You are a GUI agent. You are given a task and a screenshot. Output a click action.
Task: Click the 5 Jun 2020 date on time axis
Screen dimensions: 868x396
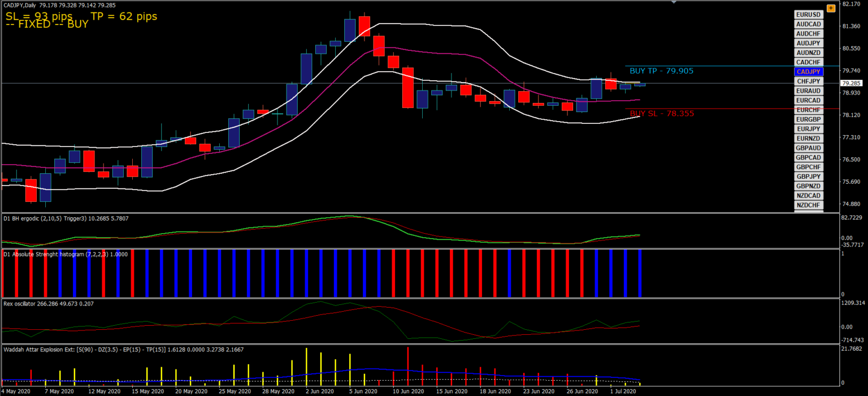tap(363, 391)
